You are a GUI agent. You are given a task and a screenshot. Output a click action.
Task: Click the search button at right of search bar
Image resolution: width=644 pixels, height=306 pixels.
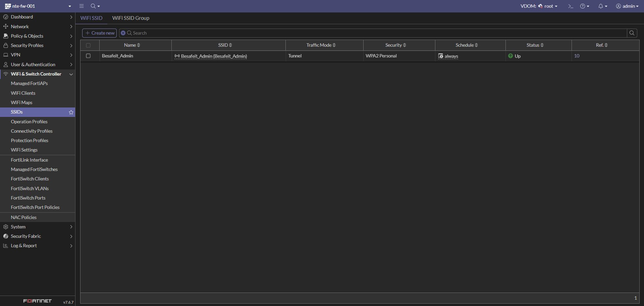[x=632, y=33]
